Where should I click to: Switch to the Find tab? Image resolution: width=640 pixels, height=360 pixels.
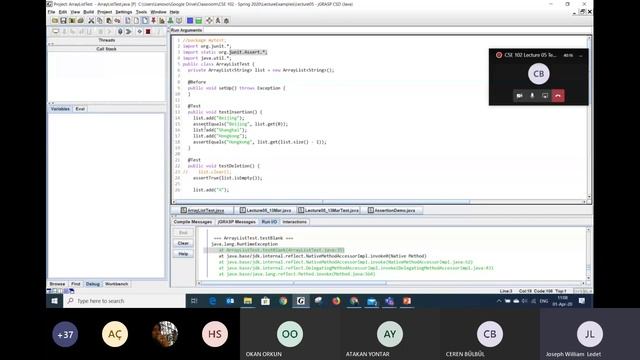76,284
